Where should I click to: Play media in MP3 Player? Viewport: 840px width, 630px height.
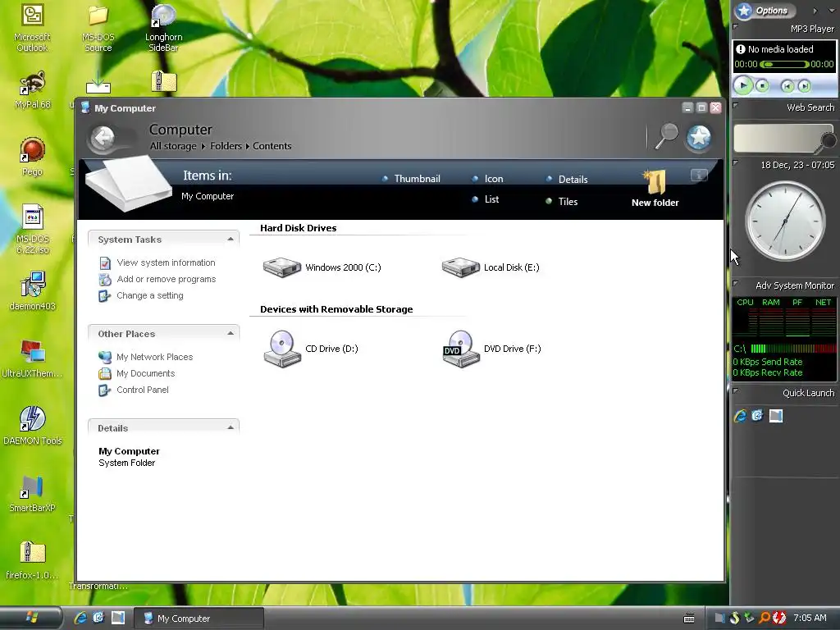pos(743,85)
